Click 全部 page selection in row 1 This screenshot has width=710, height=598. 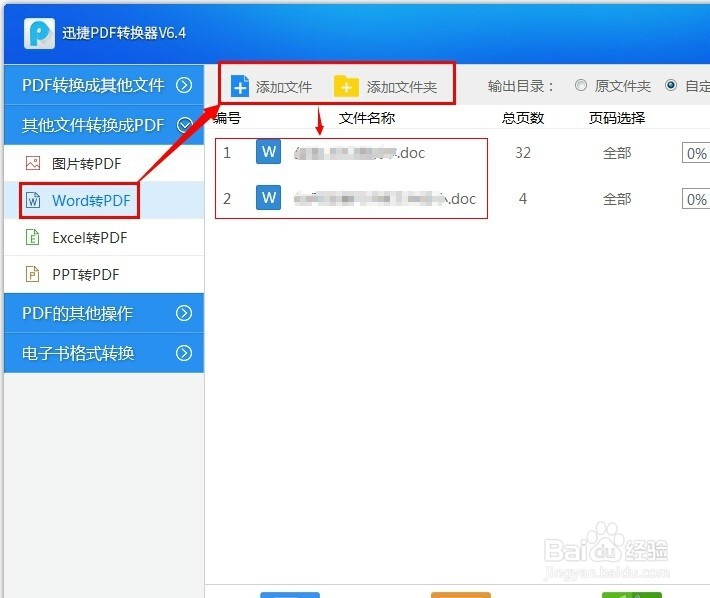(617, 153)
